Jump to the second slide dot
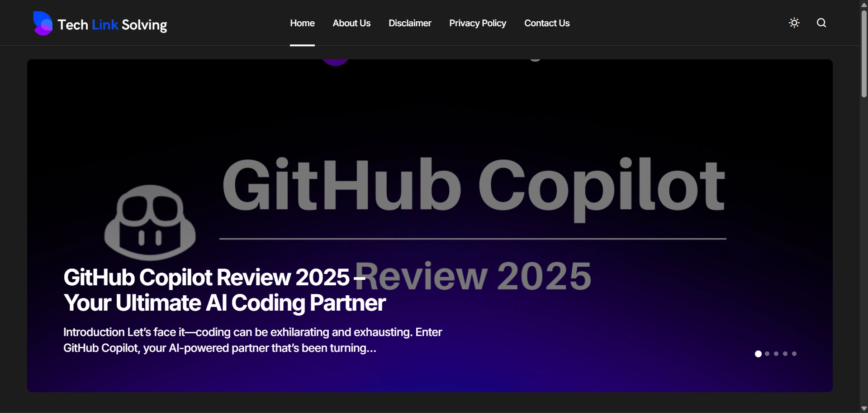This screenshot has height=413, width=868. [x=767, y=354]
